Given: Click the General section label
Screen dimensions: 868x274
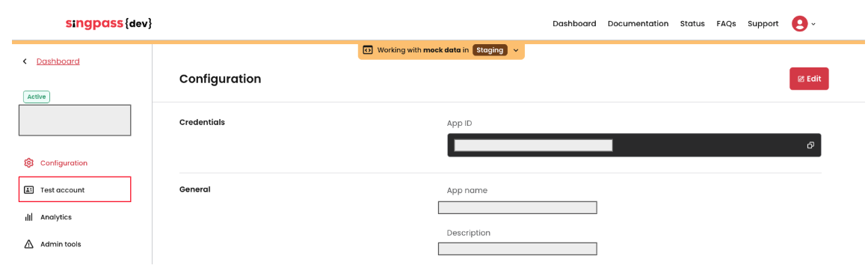Looking at the screenshot, I should [x=195, y=189].
